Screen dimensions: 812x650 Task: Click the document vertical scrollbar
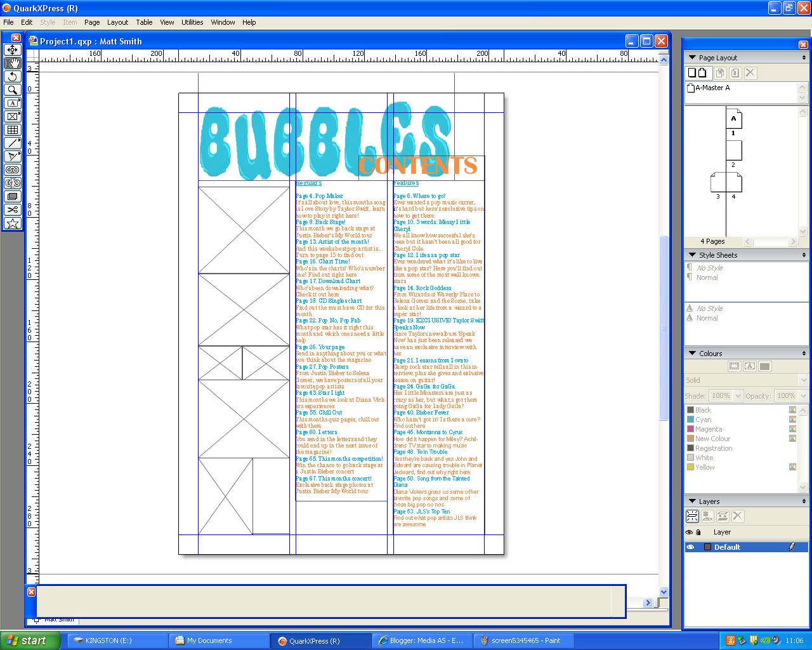pyautogui.click(x=664, y=327)
